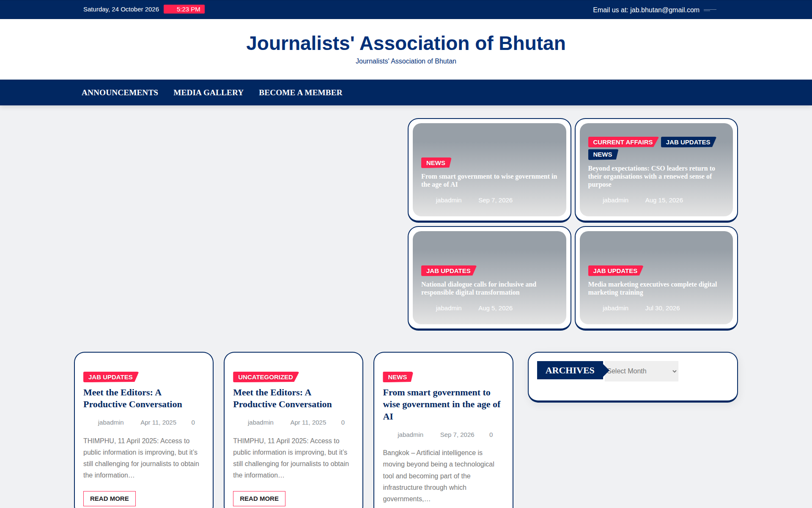The image size is (812, 508).
Task: Select the Uncategorized category label
Action: tap(266, 377)
